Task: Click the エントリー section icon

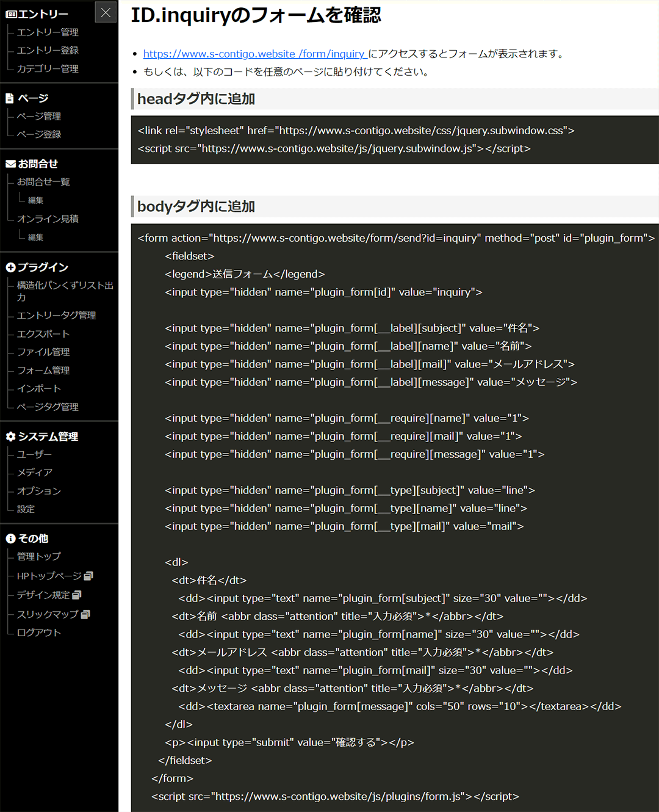Action: [x=11, y=14]
